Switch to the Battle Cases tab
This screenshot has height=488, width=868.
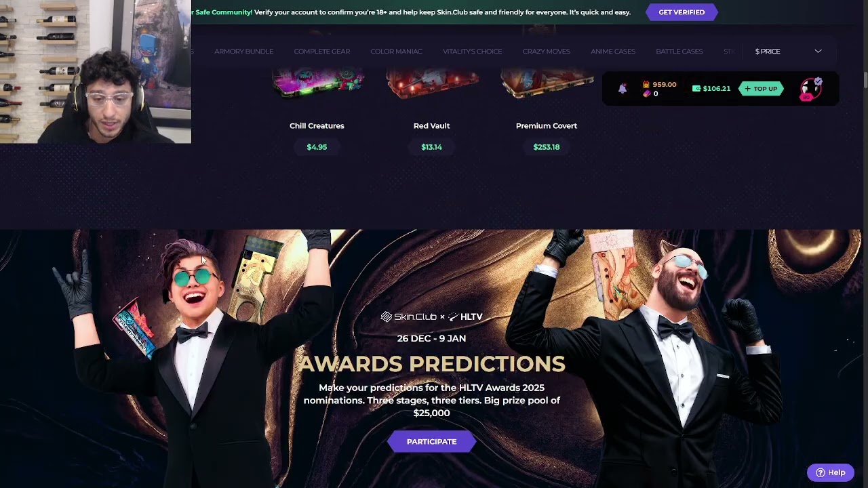(679, 52)
